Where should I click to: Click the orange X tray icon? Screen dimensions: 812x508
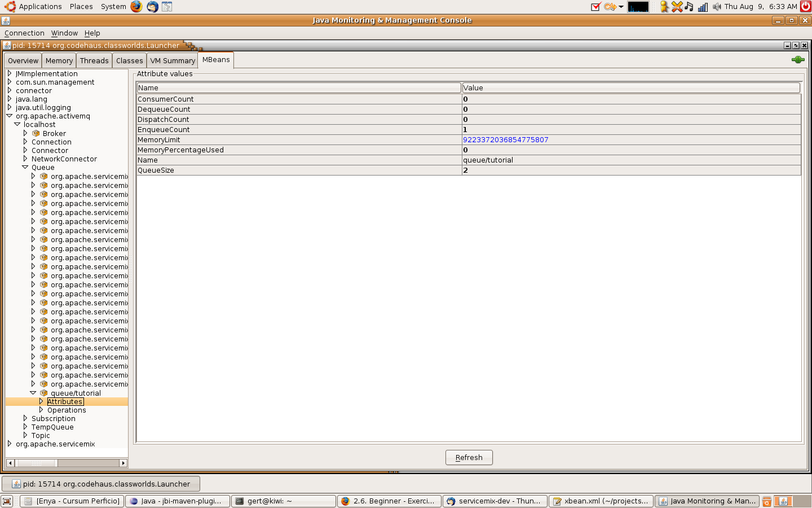[x=677, y=7]
